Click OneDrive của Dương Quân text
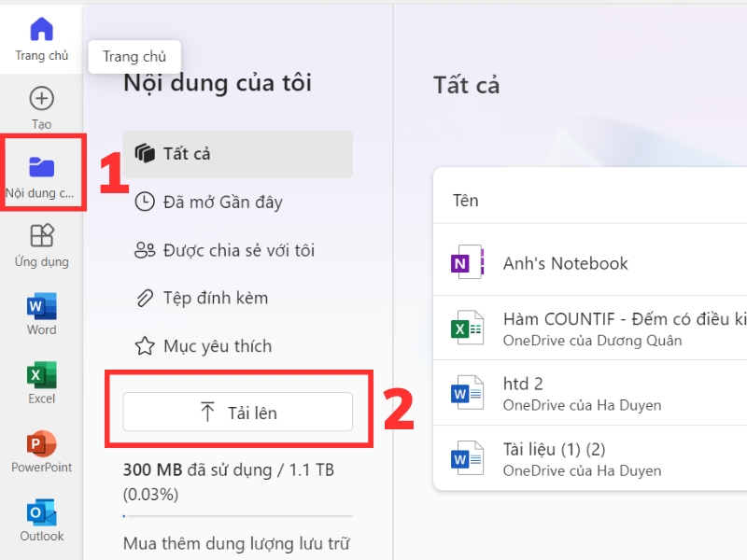The width and height of the screenshot is (747, 560). tap(592, 341)
